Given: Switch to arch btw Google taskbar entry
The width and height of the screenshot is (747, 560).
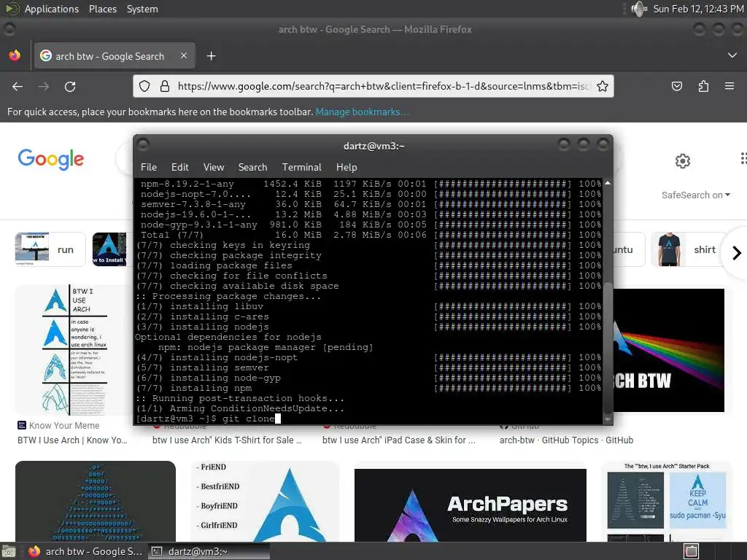Looking at the screenshot, I should 85,551.
